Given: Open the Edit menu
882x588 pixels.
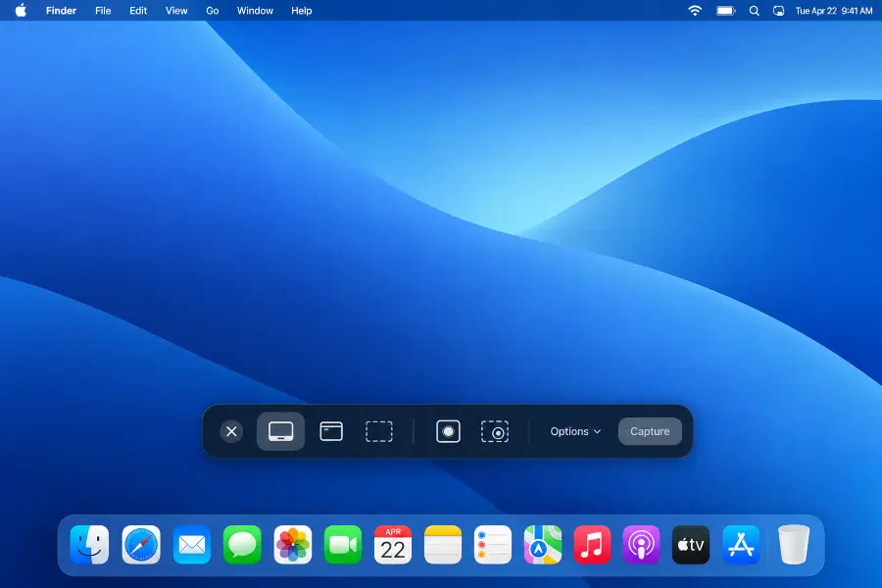Looking at the screenshot, I should pyautogui.click(x=138, y=11).
